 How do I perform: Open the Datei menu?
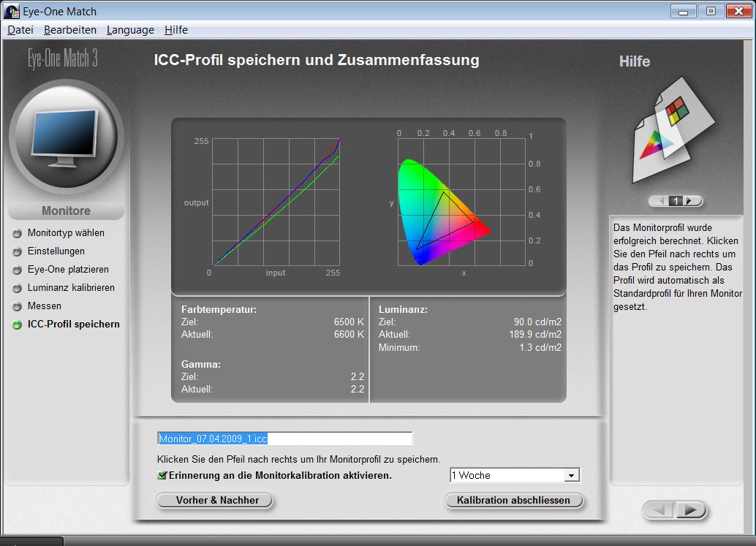tap(20, 30)
